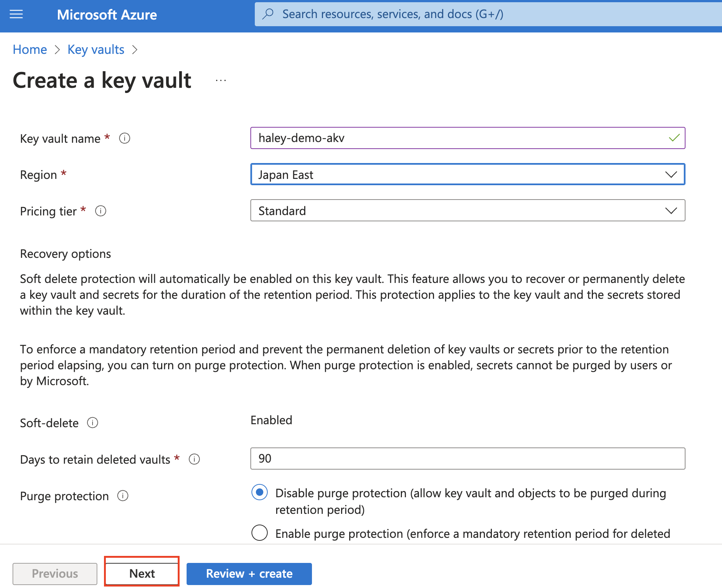Viewport: 722px width, 588px height.
Task: Click the info icon beside Purge protection
Action: 122,496
